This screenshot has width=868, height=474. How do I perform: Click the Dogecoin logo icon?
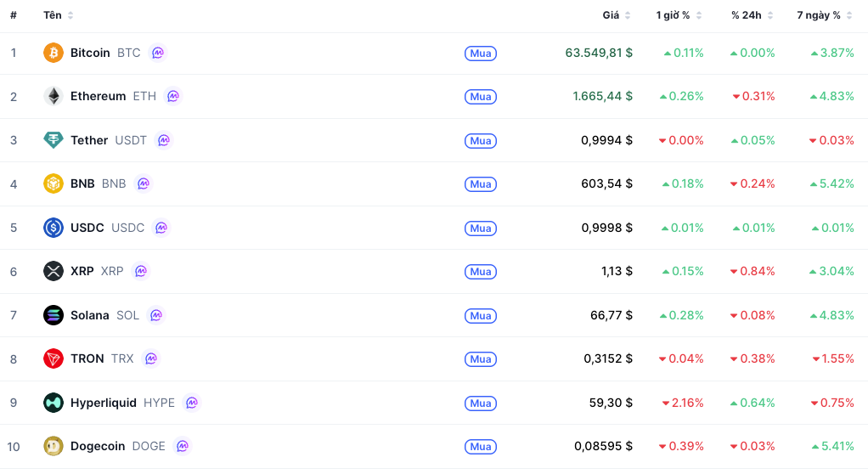tap(54, 446)
